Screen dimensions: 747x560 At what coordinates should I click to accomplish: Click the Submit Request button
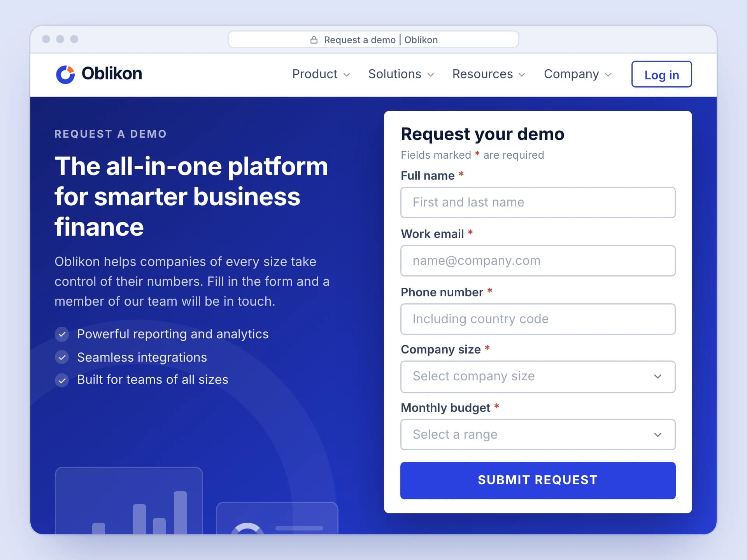tap(538, 480)
